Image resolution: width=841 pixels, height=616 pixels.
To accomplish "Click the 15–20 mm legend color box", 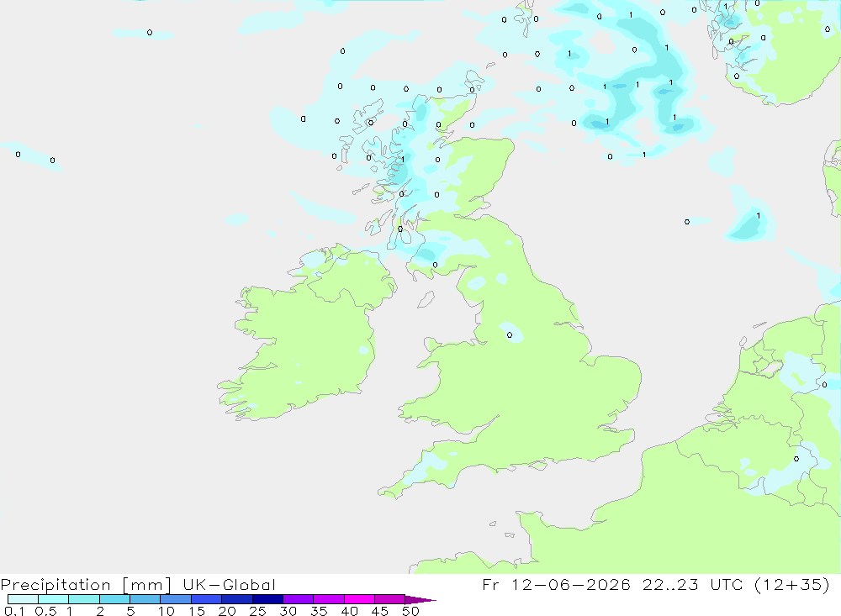I will tap(206, 599).
